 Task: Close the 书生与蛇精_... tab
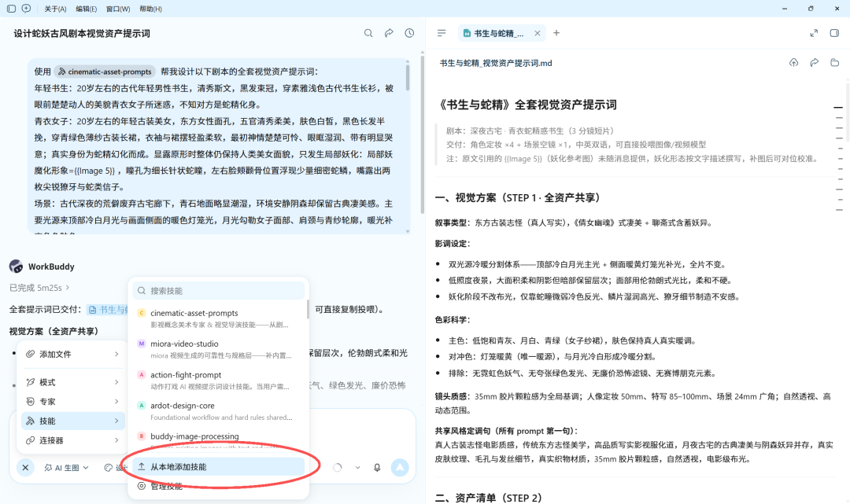pos(538,33)
